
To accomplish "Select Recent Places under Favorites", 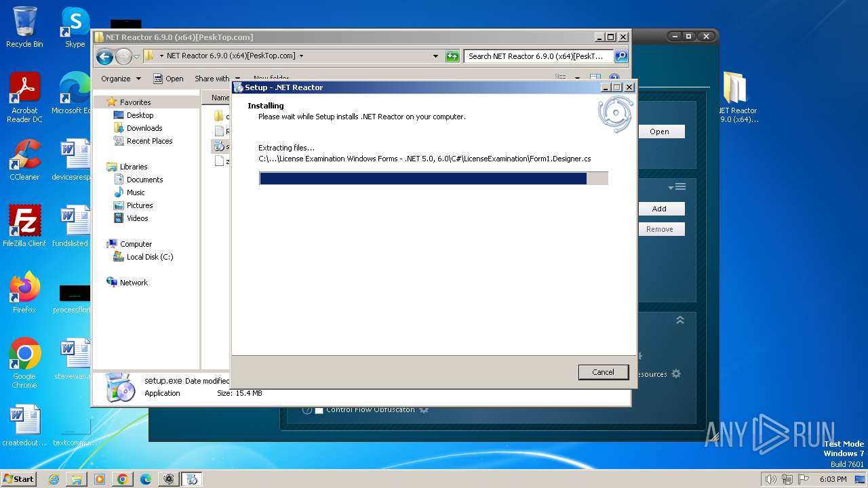I will [x=149, y=141].
